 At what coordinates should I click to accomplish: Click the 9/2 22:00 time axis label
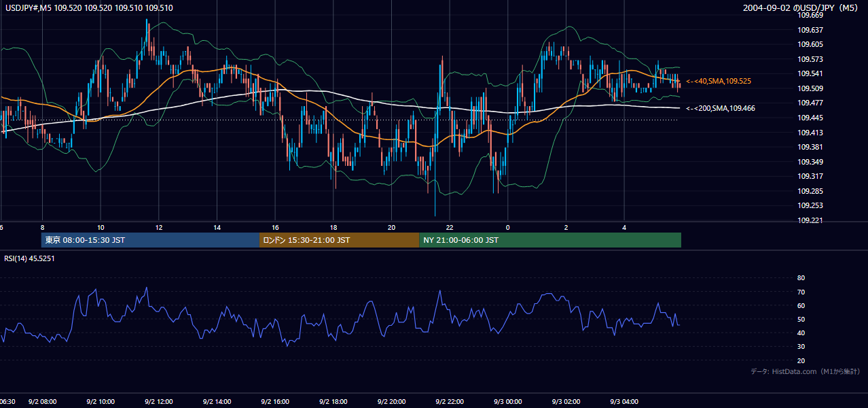point(450,402)
